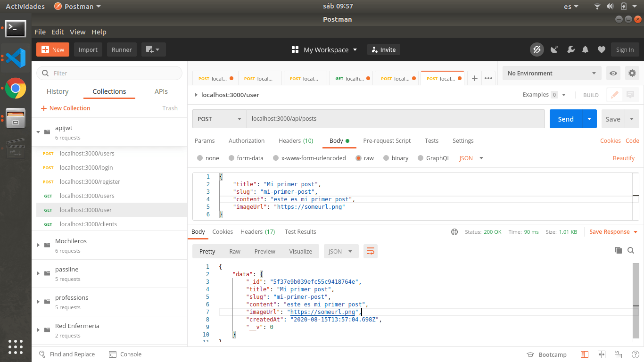Click the response search magnifier icon

(x=631, y=250)
